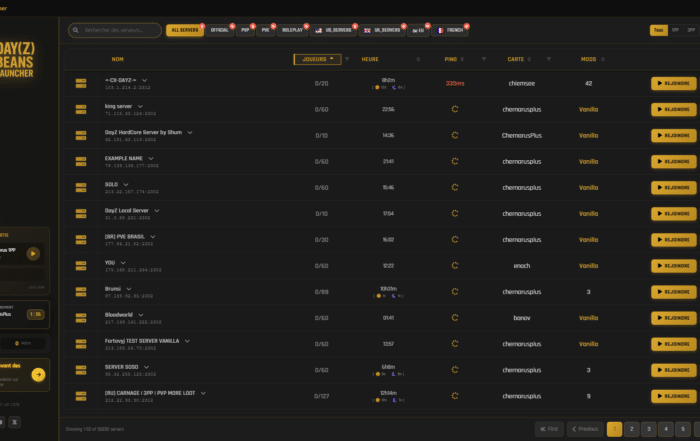Select the OFFICIAL filter tab
The width and height of the screenshot is (700, 441).
[x=219, y=30]
